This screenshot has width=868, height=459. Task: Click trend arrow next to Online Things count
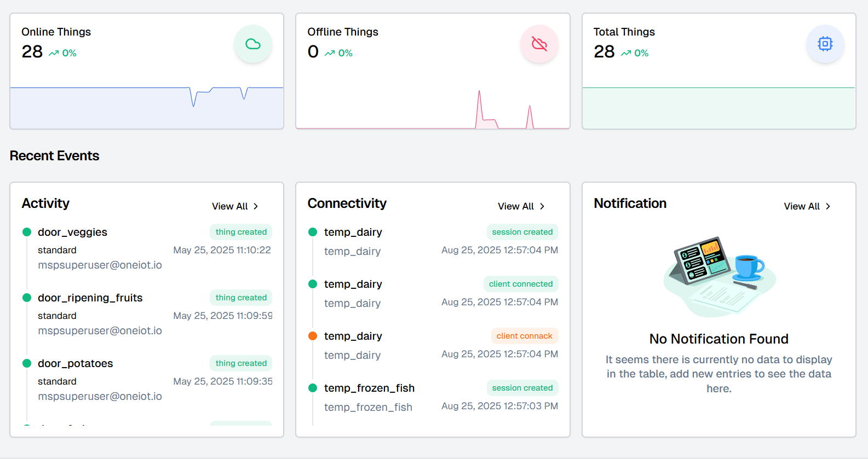tap(54, 53)
